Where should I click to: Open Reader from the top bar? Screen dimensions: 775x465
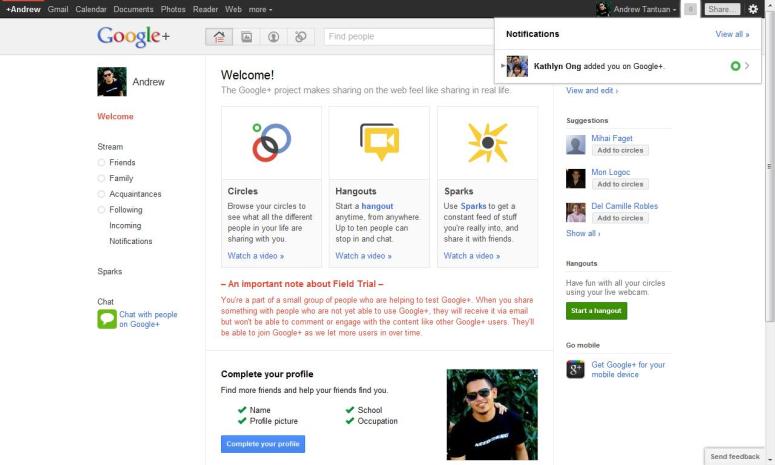206,9
